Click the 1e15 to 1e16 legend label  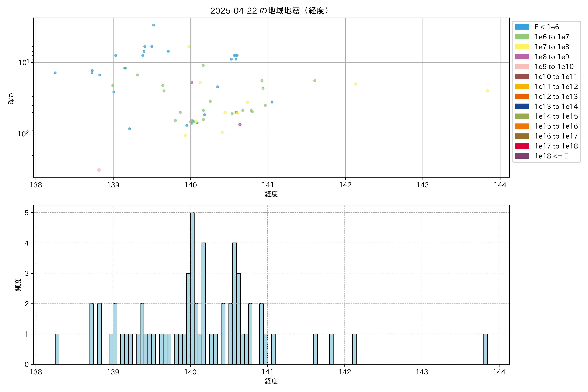coord(556,126)
